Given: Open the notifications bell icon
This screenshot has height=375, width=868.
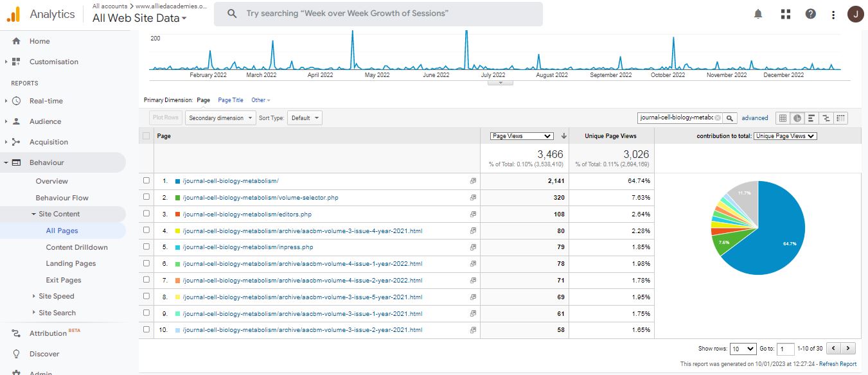Looking at the screenshot, I should [x=758, y=14].
